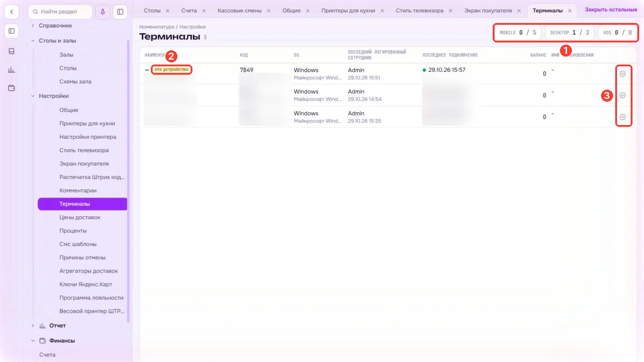This screenshot has width=644, height=362.
Task: Focus the Найти раздел search field
Action: [x=60, y=12]
